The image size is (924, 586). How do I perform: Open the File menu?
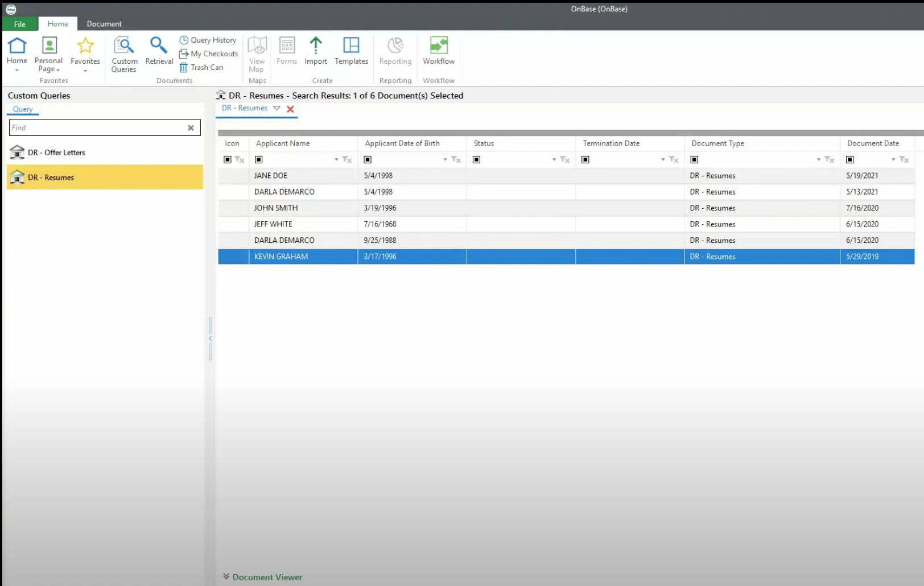[x=19, y=24]
